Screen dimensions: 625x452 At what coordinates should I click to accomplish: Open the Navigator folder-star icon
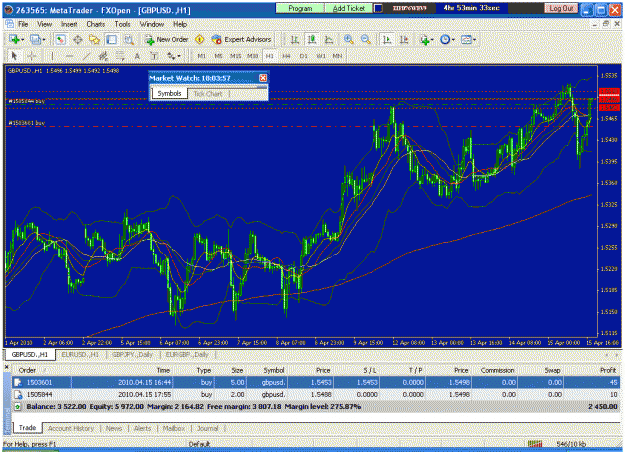pyautogui.click(x=94, y=39)
